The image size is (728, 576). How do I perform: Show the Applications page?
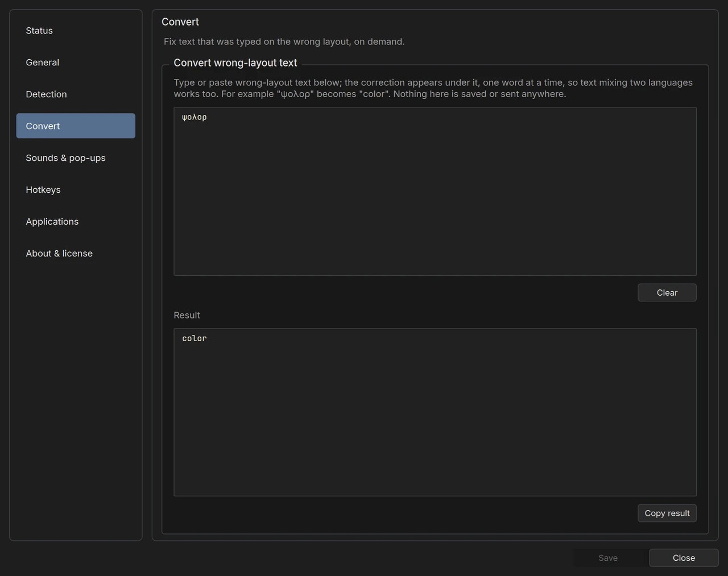(76, 222)
